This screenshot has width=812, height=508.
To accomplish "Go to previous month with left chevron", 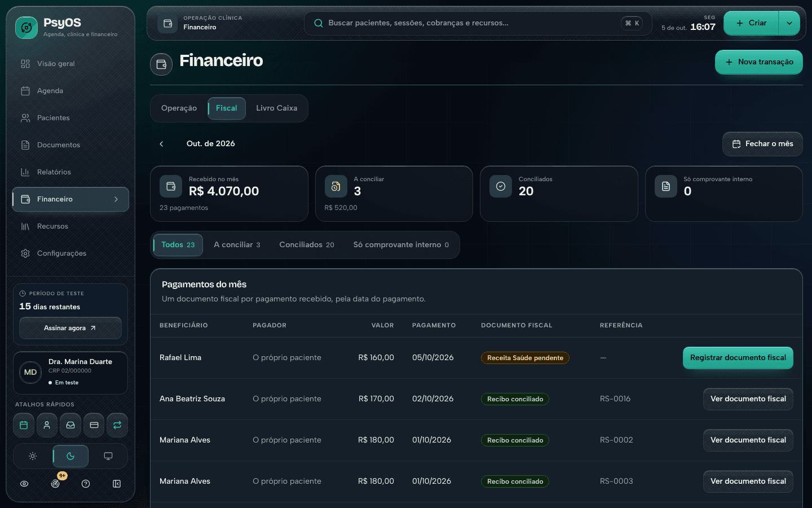I will (x=161, y=144).
